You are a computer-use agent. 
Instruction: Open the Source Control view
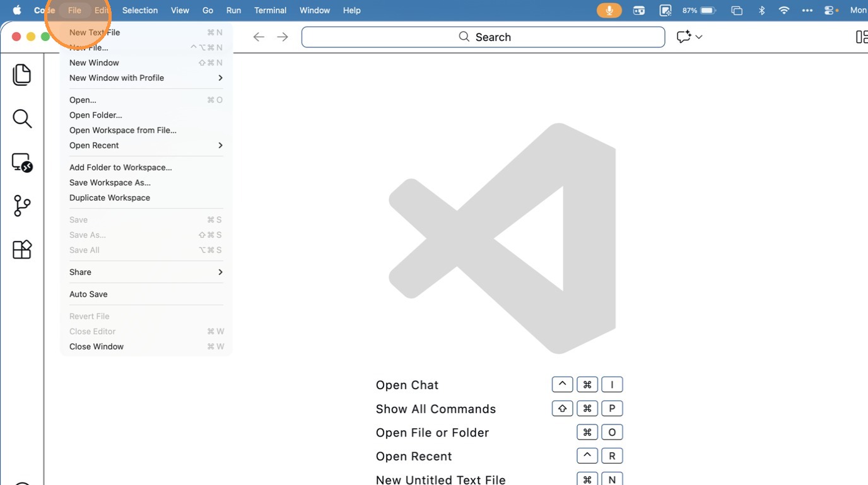pos(22,206)
